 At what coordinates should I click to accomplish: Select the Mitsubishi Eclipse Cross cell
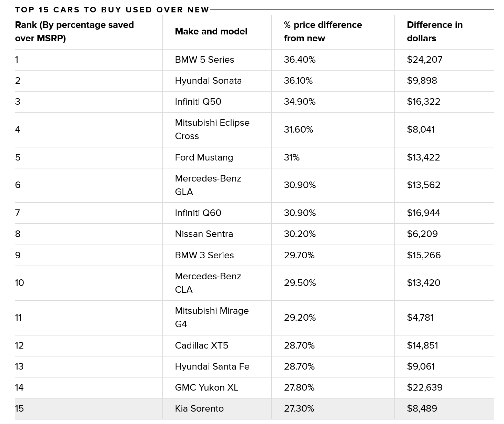(212, 129)
